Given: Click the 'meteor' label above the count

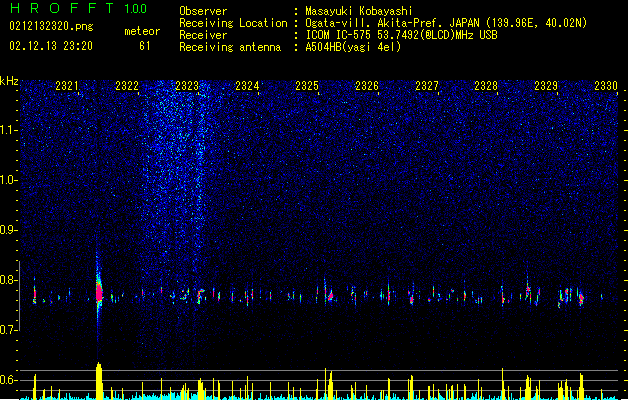Looking at the screenshot, I should pos(142,31).
